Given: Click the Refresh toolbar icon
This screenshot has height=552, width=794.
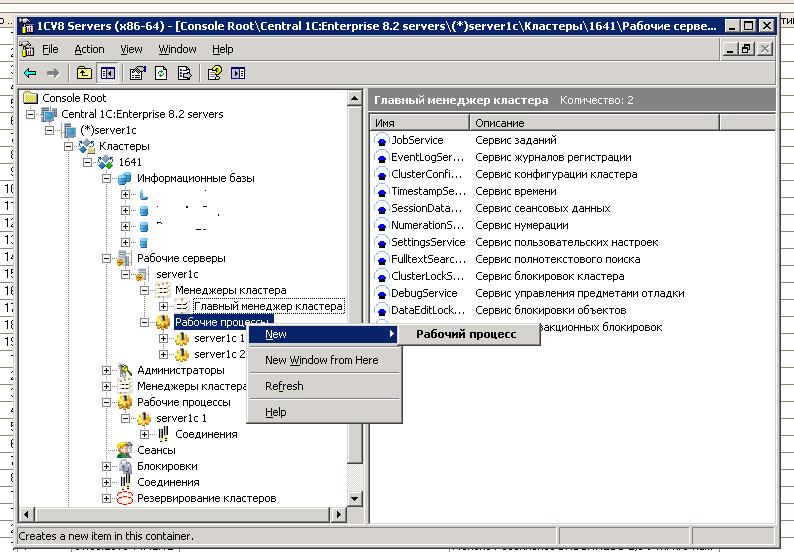Looking at the screenshot, I should click(161, 73).
